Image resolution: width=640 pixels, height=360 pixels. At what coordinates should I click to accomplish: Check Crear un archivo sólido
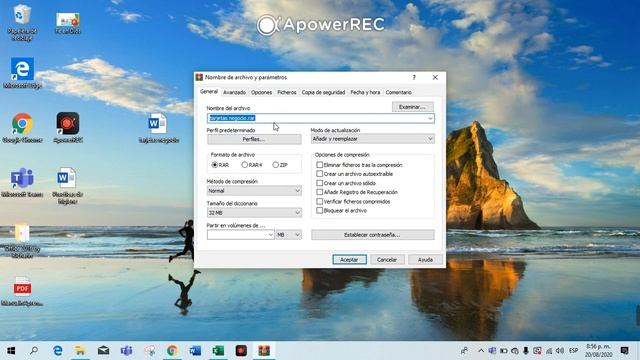[320, 183]
